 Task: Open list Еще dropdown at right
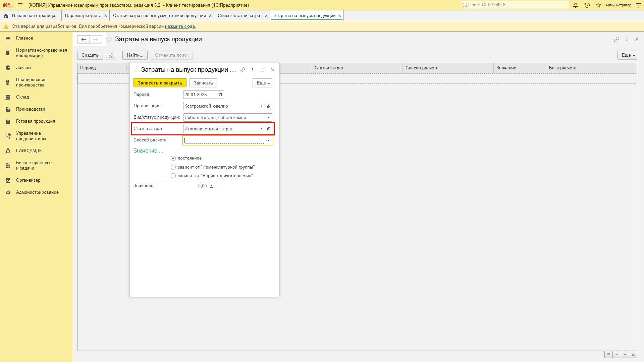(x=627, y=55)
